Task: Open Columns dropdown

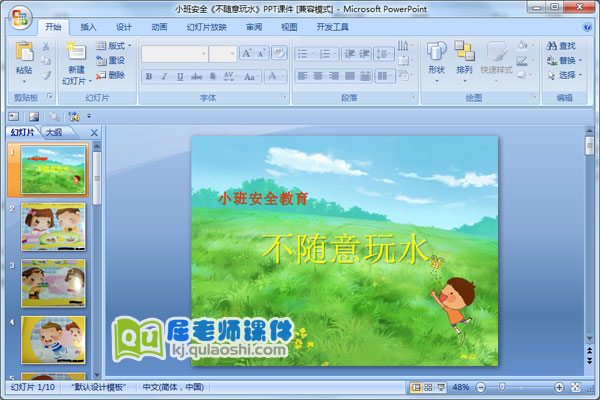Action: click(385, 76)
